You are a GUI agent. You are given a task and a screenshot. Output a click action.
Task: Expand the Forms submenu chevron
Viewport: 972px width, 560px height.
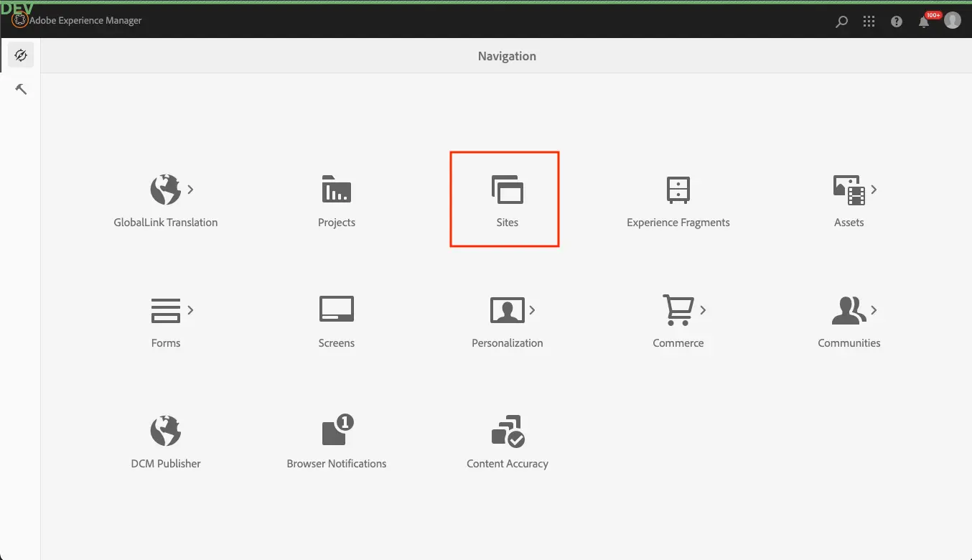coord(190,310)
